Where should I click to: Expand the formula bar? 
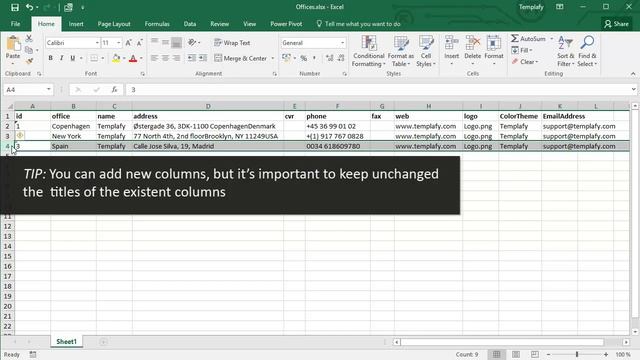coord(633,89)
